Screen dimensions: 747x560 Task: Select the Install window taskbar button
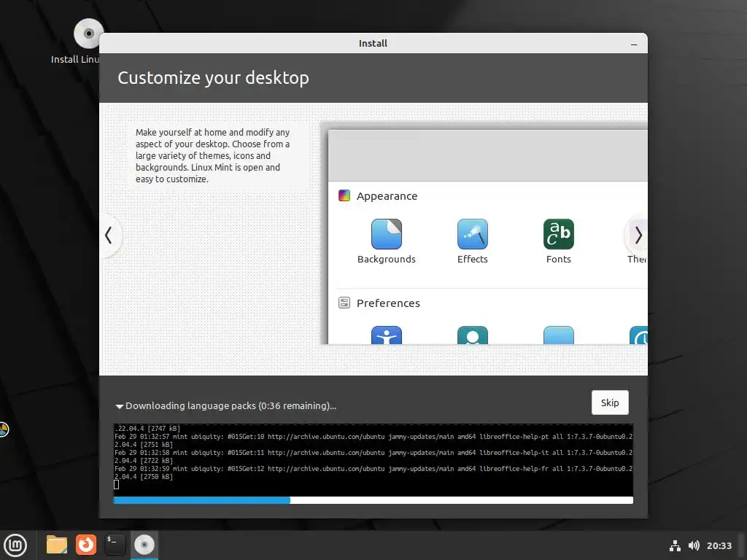coord(144,545)
